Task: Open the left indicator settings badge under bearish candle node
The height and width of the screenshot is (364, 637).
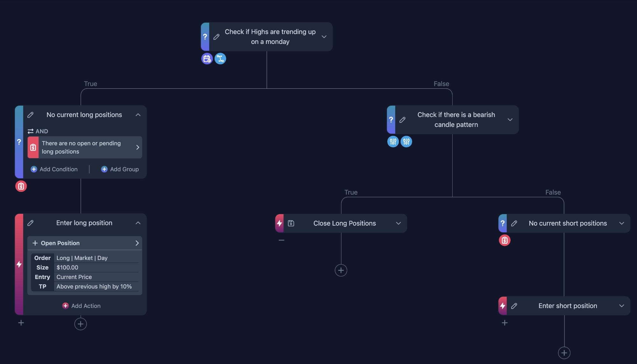Action: [x=393, y=142]
